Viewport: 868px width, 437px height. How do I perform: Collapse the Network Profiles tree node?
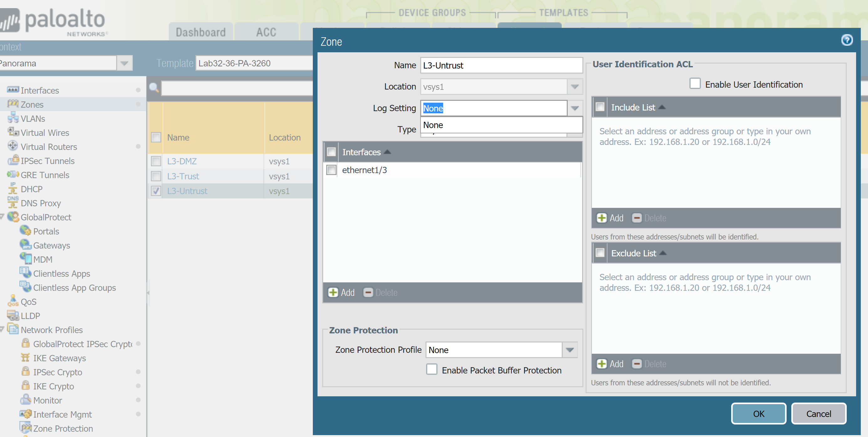point(2,329)
